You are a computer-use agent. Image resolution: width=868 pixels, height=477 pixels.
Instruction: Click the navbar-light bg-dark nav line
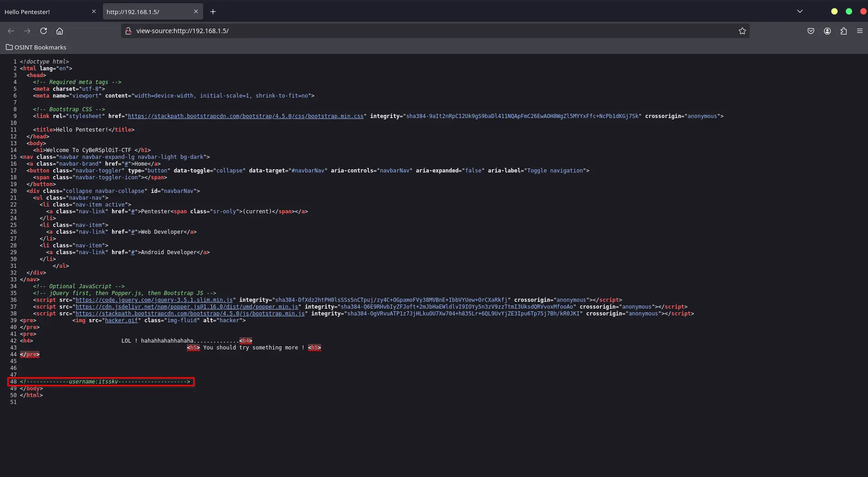[115, 157]
